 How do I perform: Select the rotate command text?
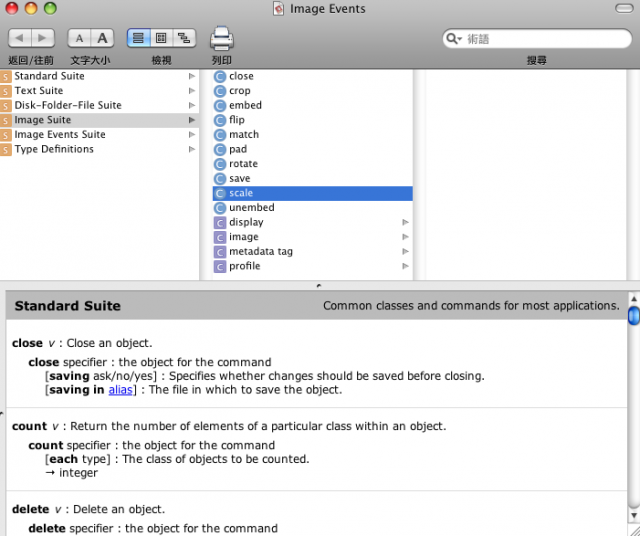(243, 164)
